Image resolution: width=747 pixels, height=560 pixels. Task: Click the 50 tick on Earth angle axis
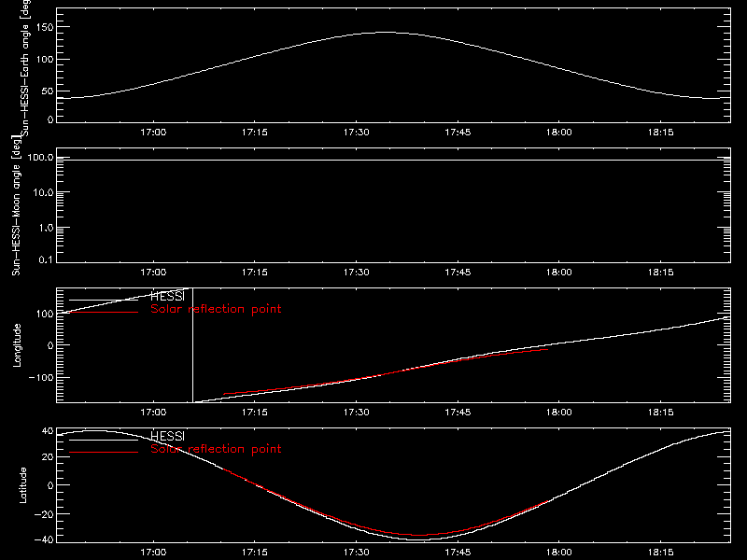pos(48,91)
